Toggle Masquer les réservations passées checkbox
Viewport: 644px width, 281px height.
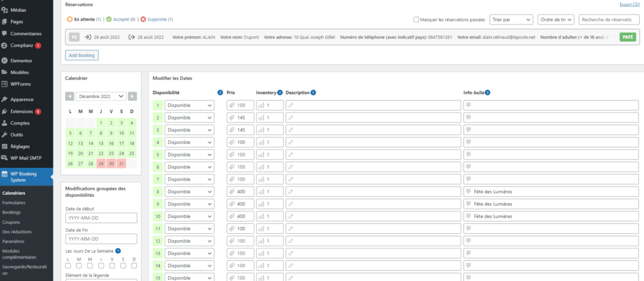(x=416, y=19)
